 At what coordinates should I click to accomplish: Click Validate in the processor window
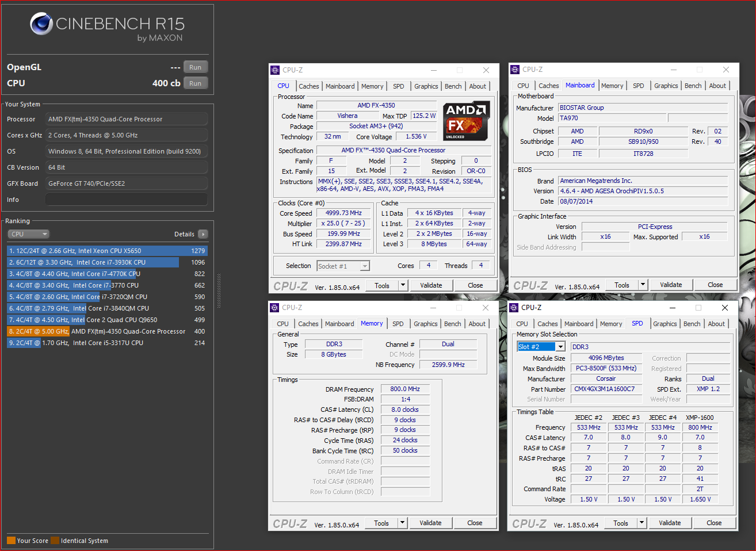tap(431, 285)
